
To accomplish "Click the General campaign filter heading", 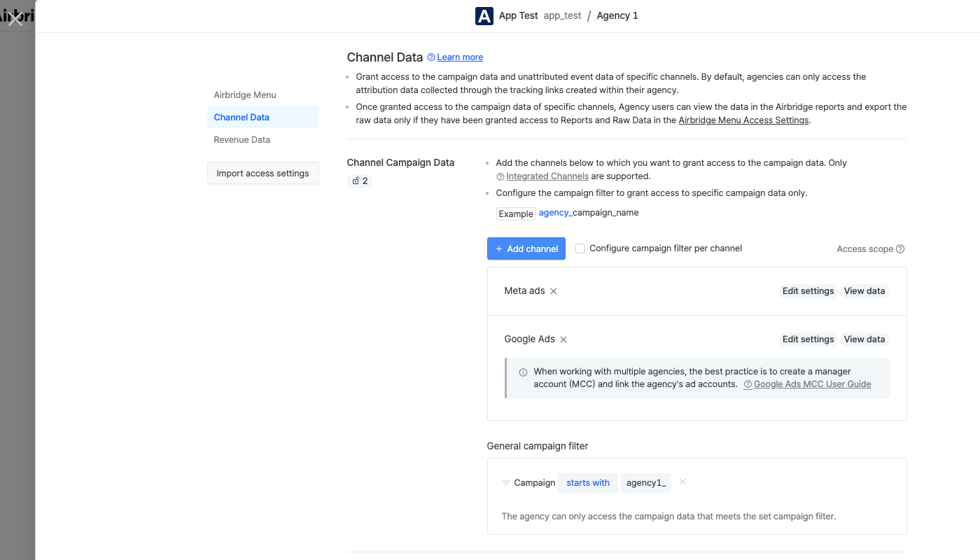I will point(538,446).
